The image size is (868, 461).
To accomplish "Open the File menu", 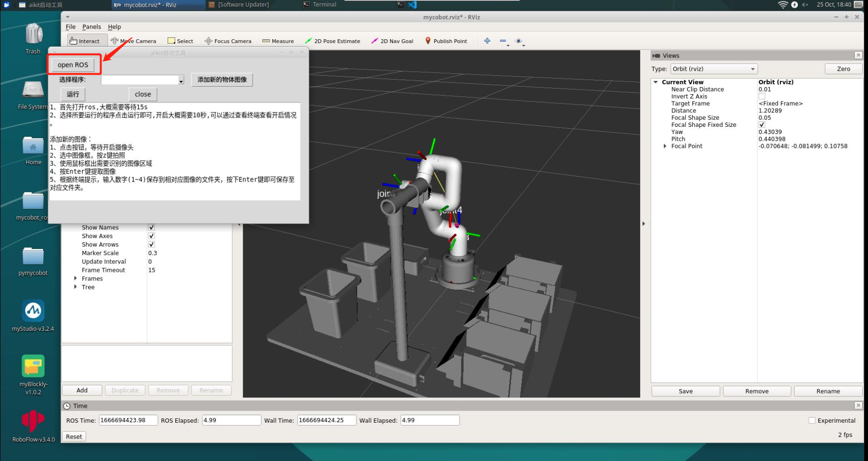I will pos(70,27).
